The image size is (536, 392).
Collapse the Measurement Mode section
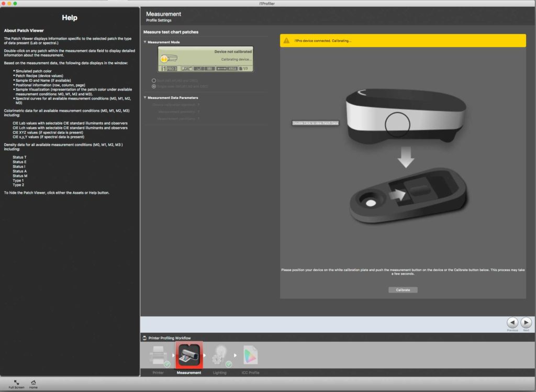point(145,42)
